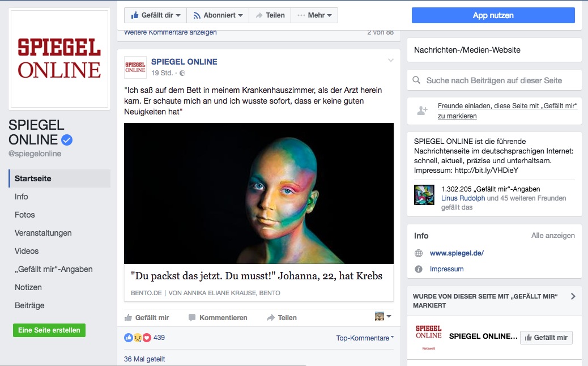Viewport: 588px width, 366px height.
Task: Click the reaction emoji icons next to 439
Action: [137, 338]
